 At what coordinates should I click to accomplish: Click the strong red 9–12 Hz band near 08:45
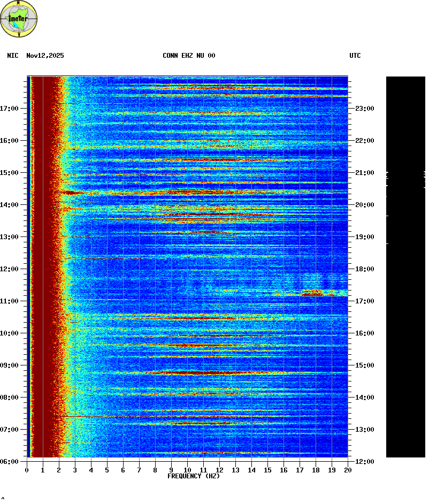pos(198,372)
